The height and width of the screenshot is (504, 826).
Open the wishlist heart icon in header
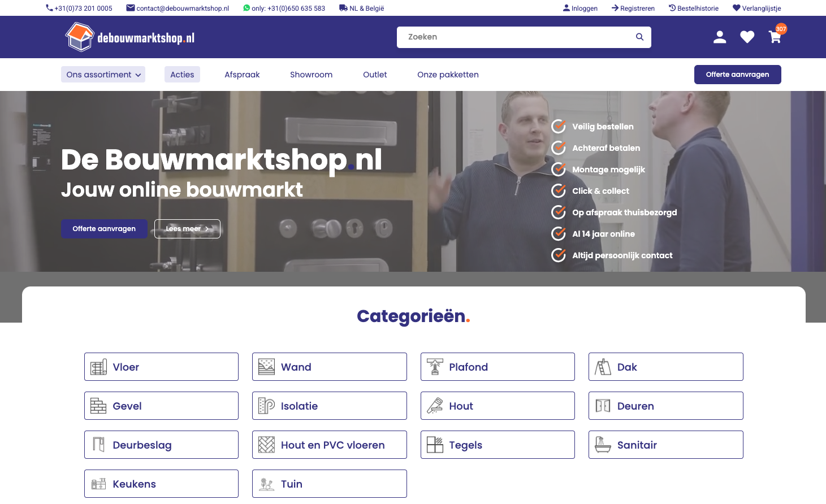(x=747, y=37)
